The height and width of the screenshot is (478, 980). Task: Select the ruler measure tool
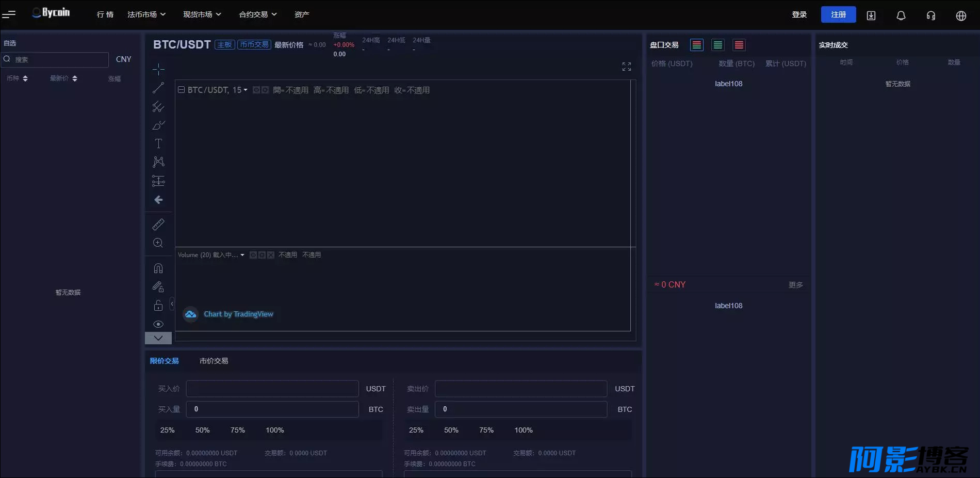click(x=158, y=224)
